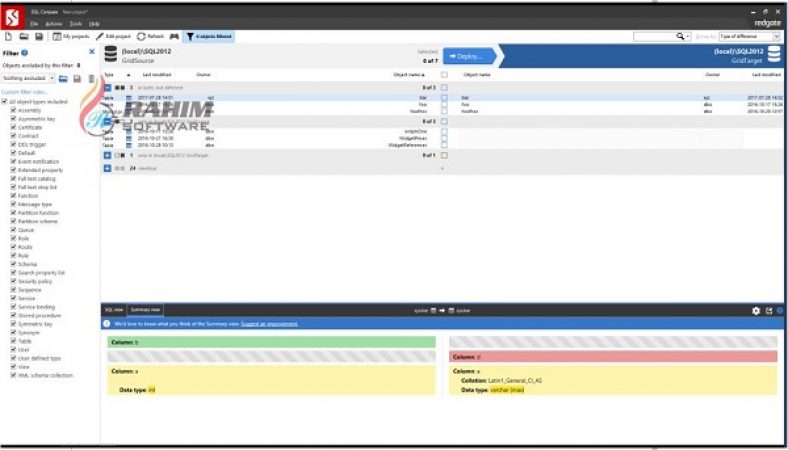The width and height of the screenshot is (788, 450).
Task: Click the Deploy button
Action: 469,56
